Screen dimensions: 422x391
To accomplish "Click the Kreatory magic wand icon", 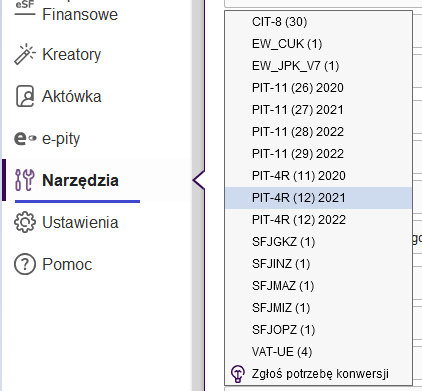I will [x=25, y=54].
